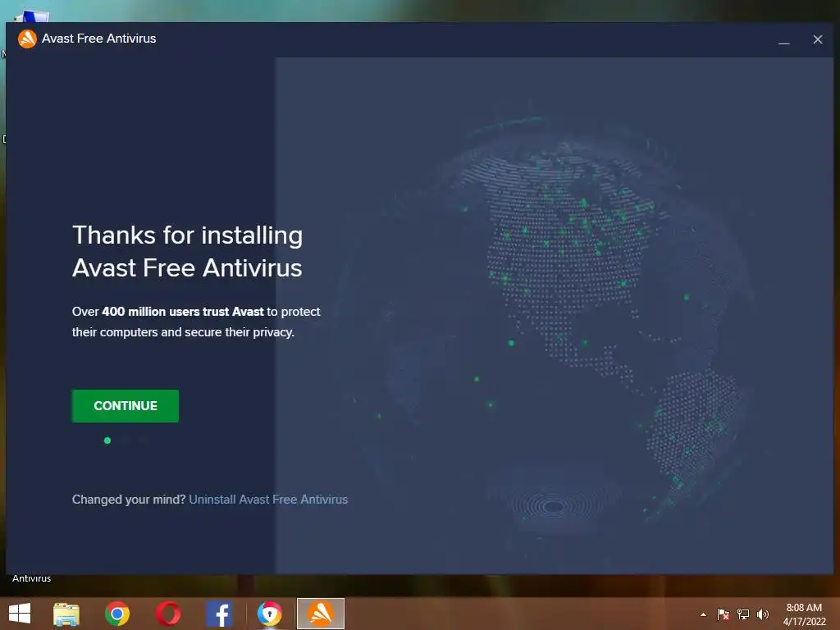Launch Google Chrome from the taskbar
840x630 pixels.
click(x=117, y=614)
